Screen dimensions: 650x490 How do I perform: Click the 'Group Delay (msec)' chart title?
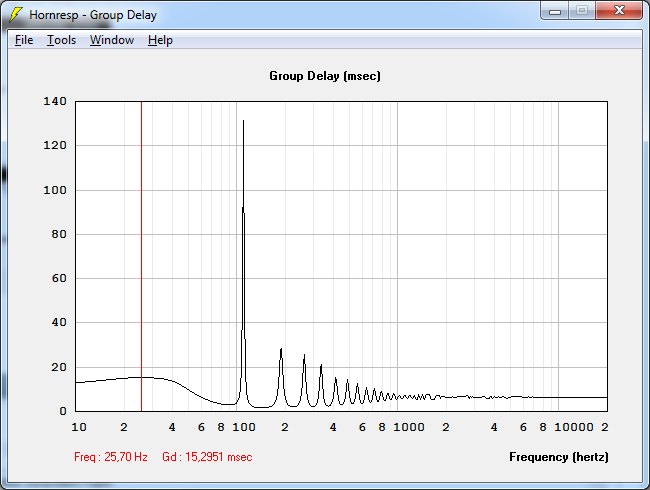click(325, 76)
